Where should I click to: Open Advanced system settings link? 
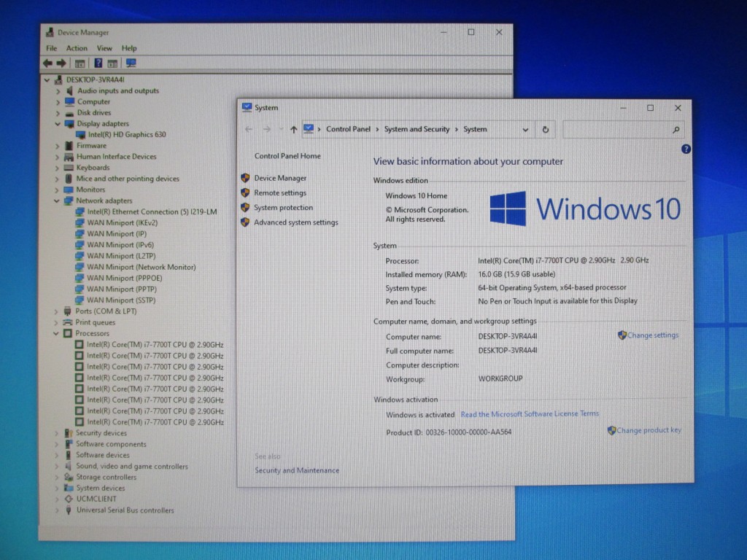[296, 222]
